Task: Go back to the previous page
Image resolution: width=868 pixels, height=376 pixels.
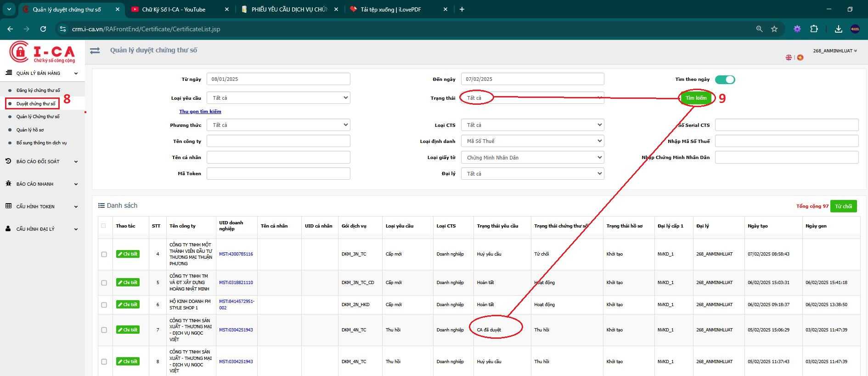Action: tap(10, 29)
